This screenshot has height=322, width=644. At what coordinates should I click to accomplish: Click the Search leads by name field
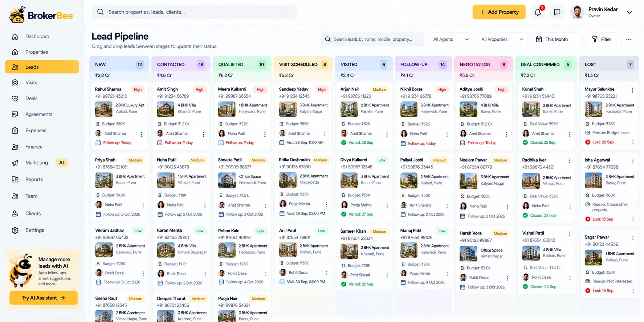[x=372, y=39]
